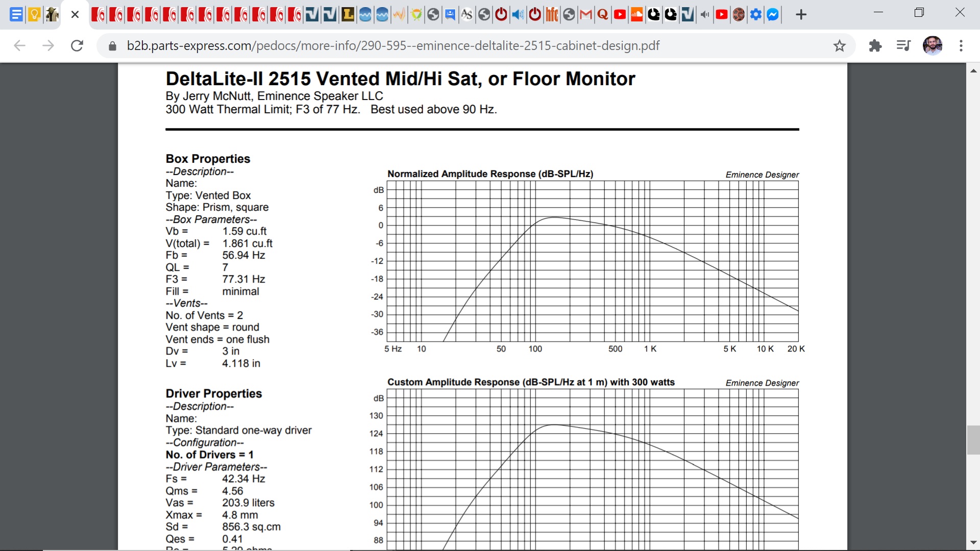Click the '20 K' frequency axis label
This screenshot has height=551, width=980.
[796, 349]
